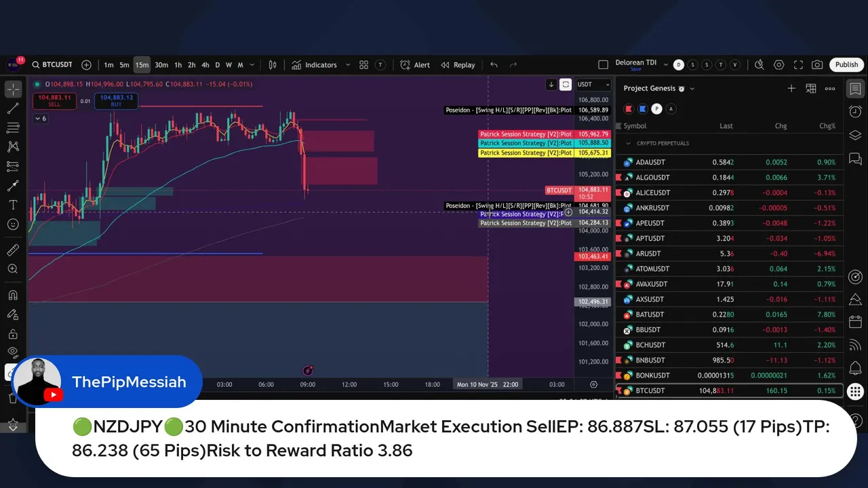Filter watchlist by blue flag
Screen dimensions: 868x488
pyautogui.click(x=642, y=108)
